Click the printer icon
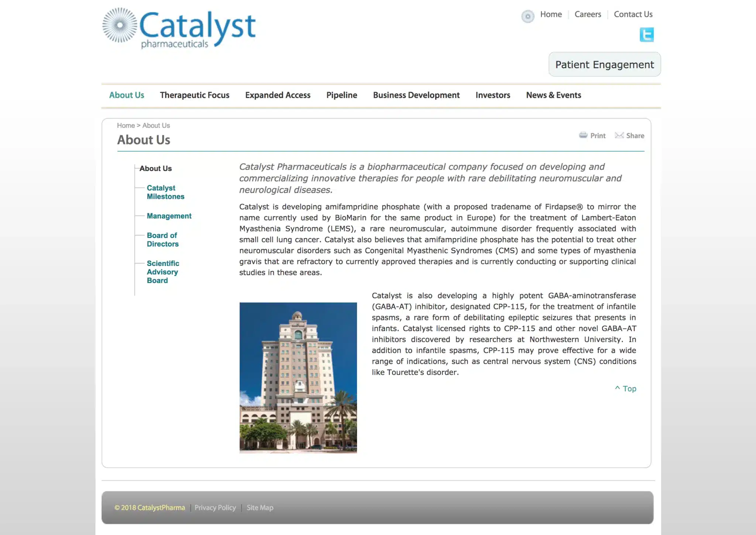This screenshot has width=756, height=535. [x=583, y=135]
